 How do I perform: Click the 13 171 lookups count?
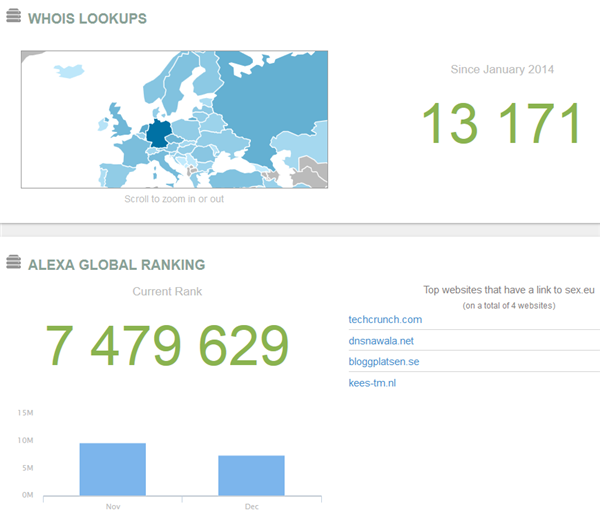click(502, 123)
